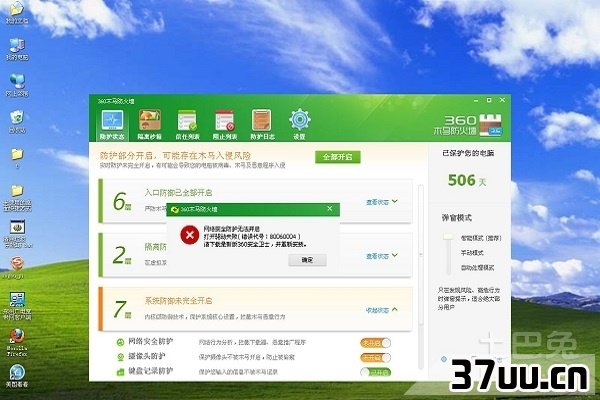Viewport: 600px width, 400px height.
Task: Toggle the 键盘记录防护 switch
Action: 375,372
